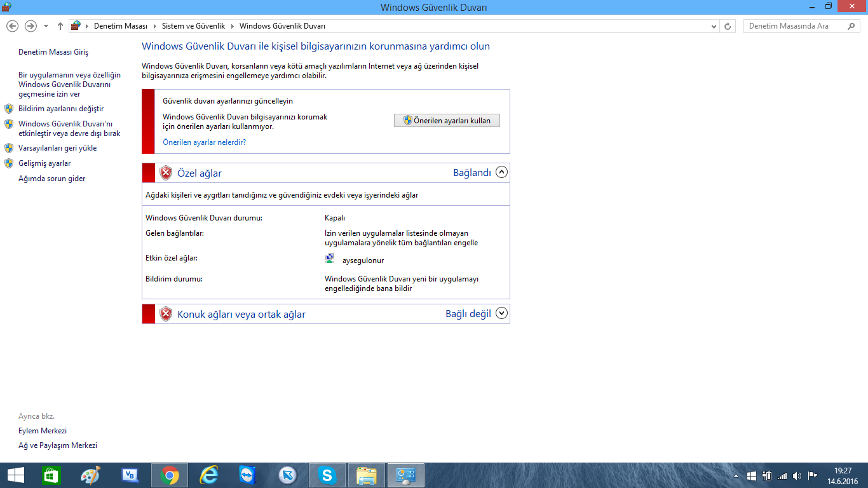Click the Özel ağlar heading text
868x488 pixels.
click(x=200, y=173)
